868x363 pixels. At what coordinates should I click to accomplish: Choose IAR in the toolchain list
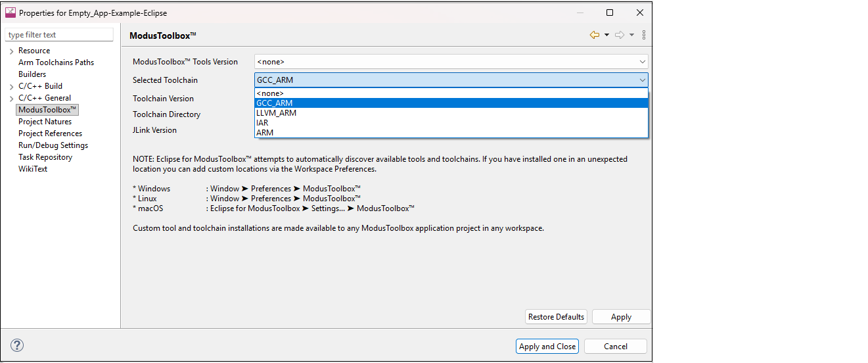pos(451,123)
